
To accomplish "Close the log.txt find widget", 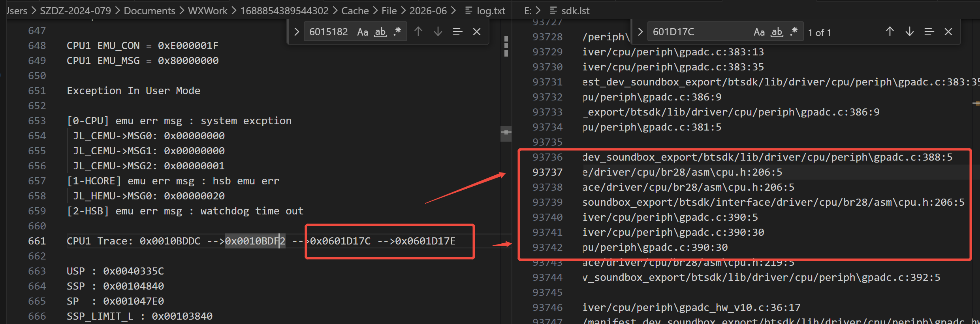I will [477, 32].
